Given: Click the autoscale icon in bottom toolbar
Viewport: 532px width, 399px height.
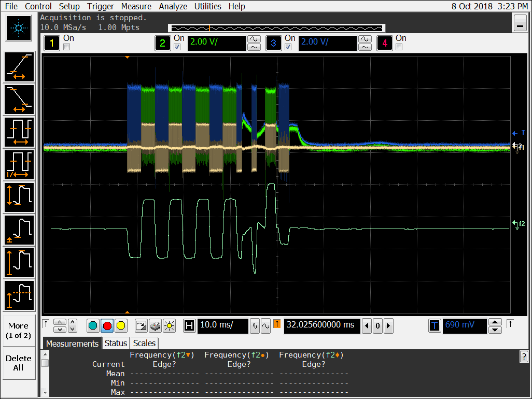Looking at the screenshot, I should point(141,326).
